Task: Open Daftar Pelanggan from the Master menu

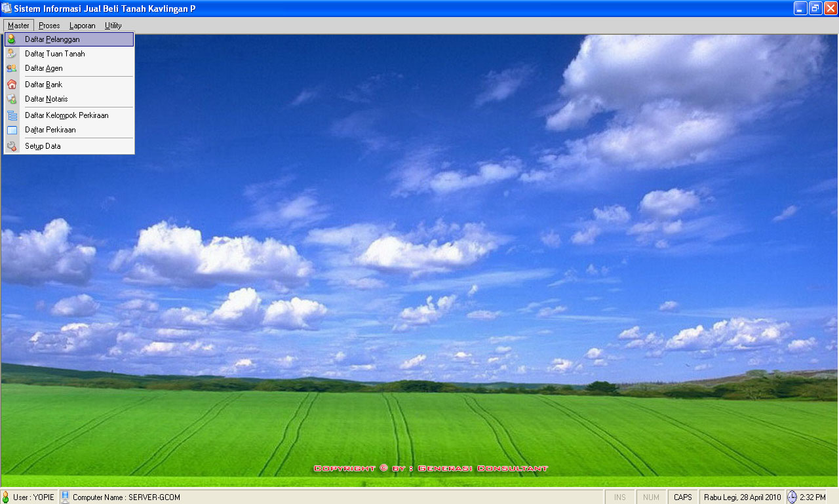Action: (x=52, y=39)
